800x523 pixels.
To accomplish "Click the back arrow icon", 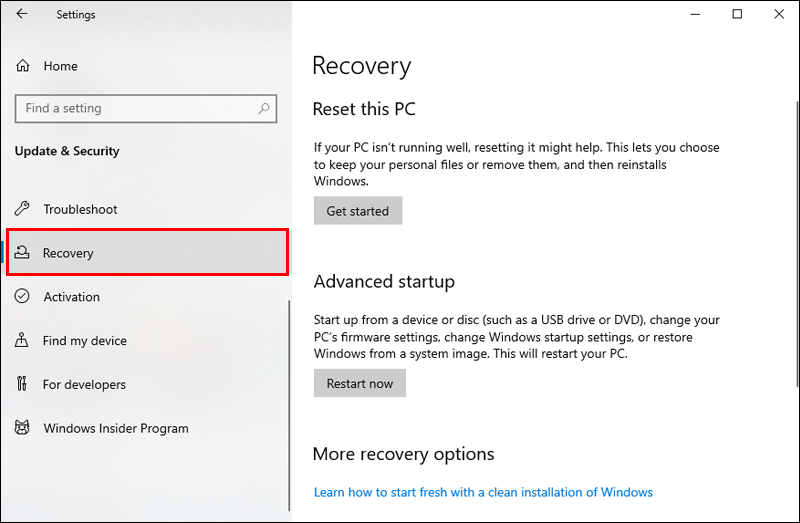I will click(22, 14).
